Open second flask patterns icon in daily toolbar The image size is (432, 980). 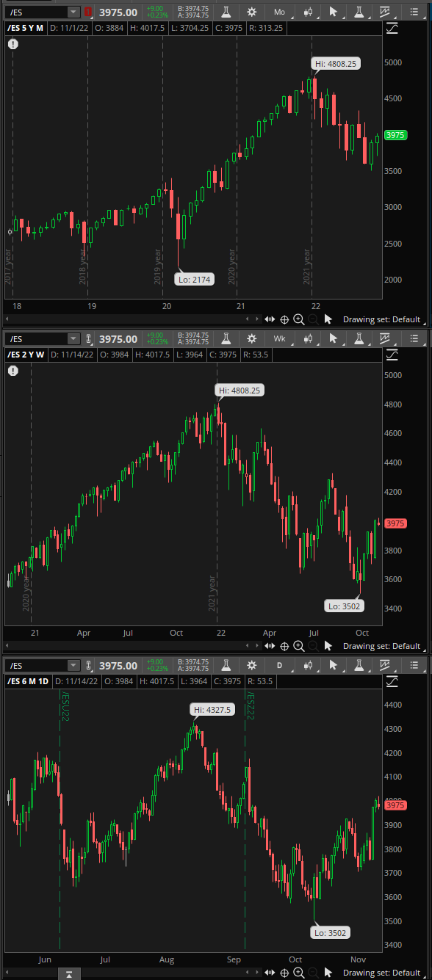359,666
